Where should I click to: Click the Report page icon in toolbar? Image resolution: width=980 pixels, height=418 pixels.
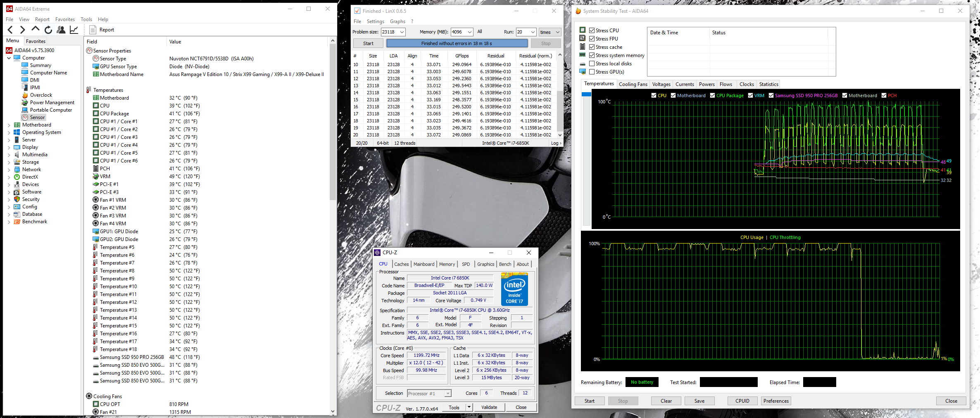click(x=93, y=30)
